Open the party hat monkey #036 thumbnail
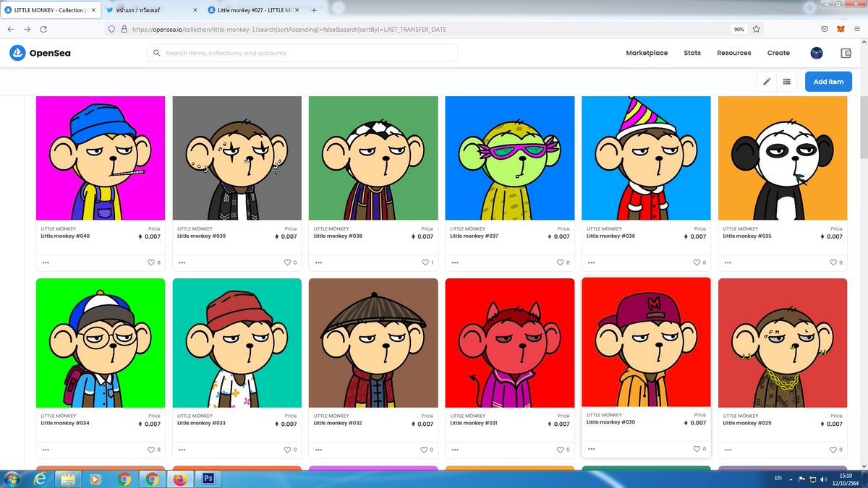Screen dimensions: 868x488 coord(646,158)
